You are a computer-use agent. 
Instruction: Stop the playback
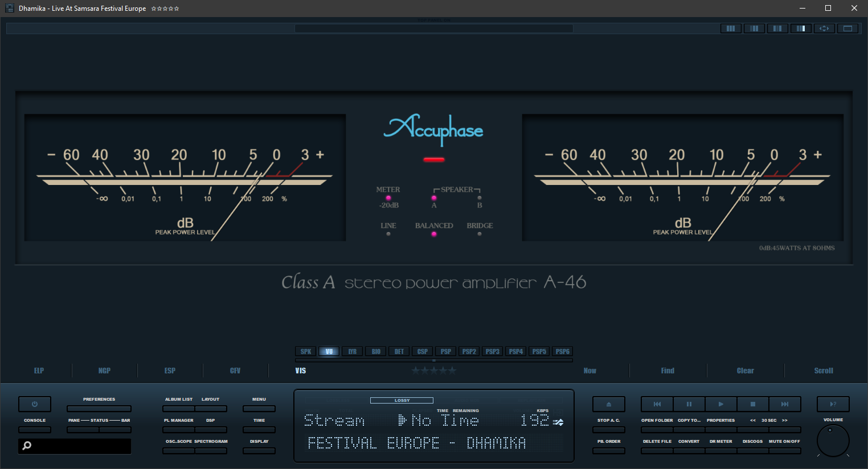pos(753,404)
